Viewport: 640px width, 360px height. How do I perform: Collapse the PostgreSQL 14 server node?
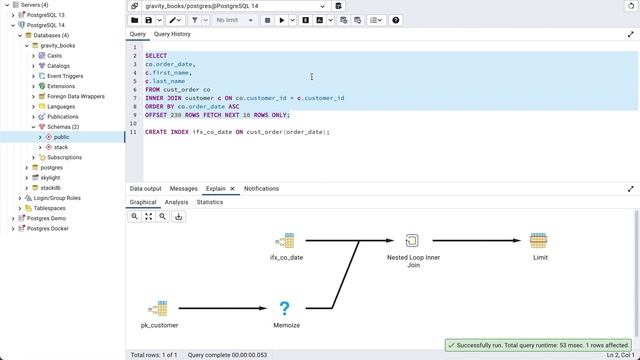point(13,25)
